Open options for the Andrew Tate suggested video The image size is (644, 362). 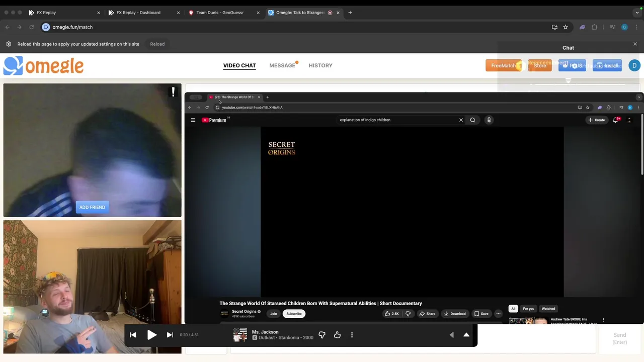603,320
